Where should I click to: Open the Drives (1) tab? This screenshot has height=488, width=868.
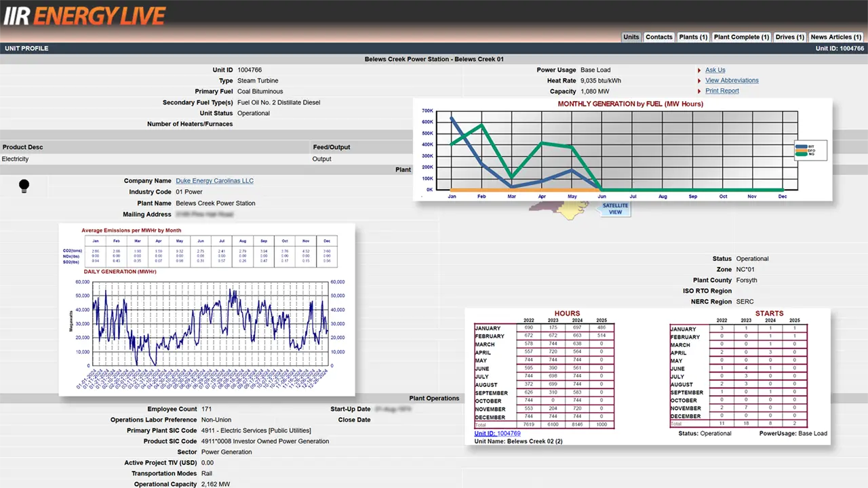(789, 37)
